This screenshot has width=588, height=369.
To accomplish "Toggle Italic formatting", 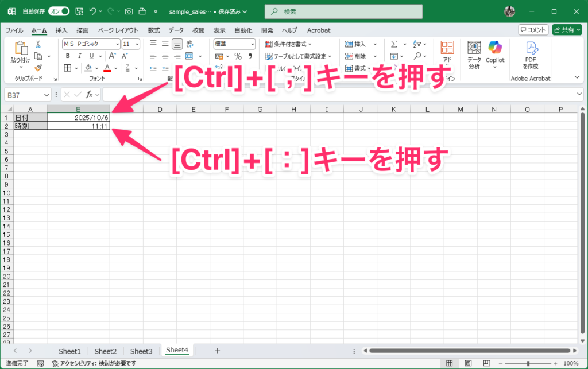I will point(78,56).
